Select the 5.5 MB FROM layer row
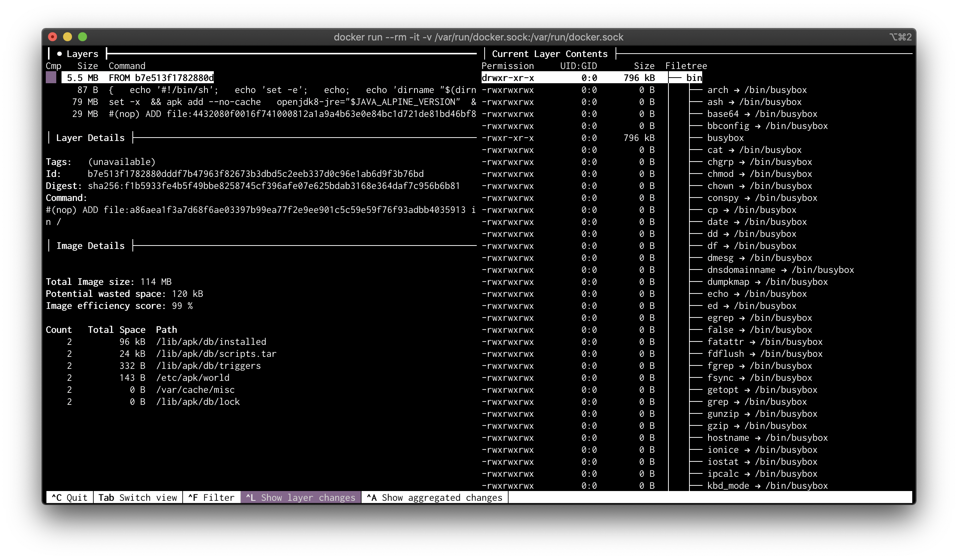The width and height of the screenshot is (958, 560). tap(138, 78)
